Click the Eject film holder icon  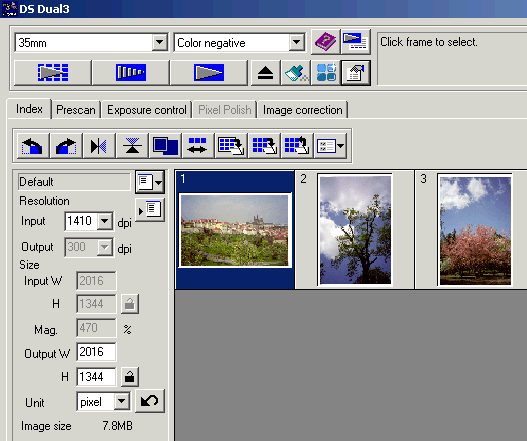click(x=265, y=73)
